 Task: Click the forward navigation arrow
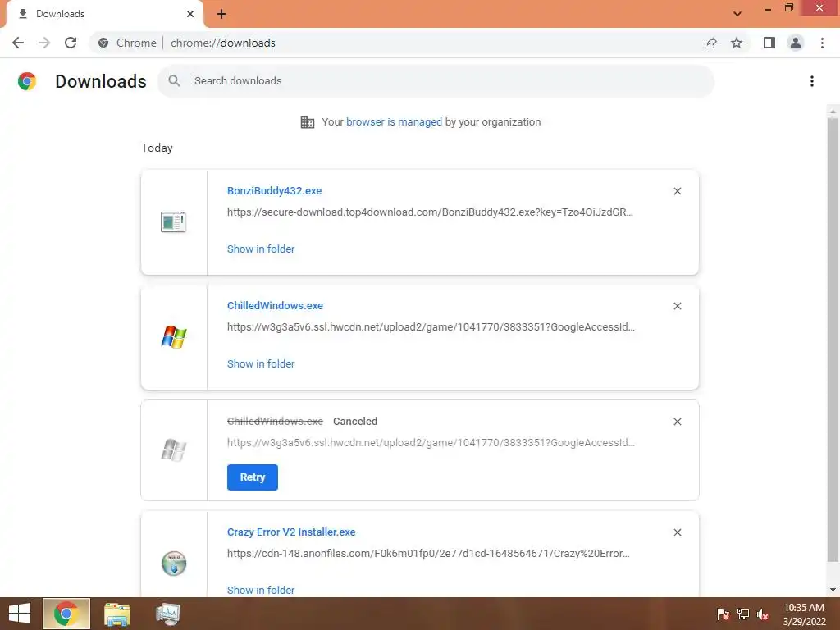(44, 43)
